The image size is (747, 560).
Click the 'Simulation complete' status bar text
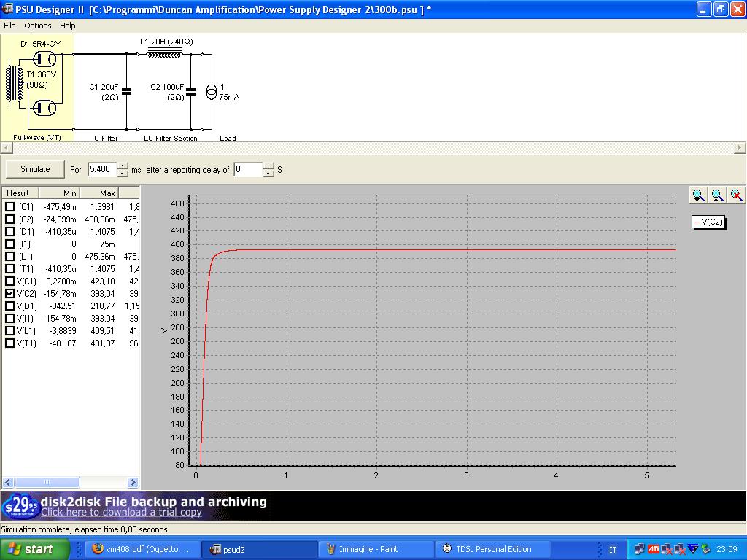point(85,529)
